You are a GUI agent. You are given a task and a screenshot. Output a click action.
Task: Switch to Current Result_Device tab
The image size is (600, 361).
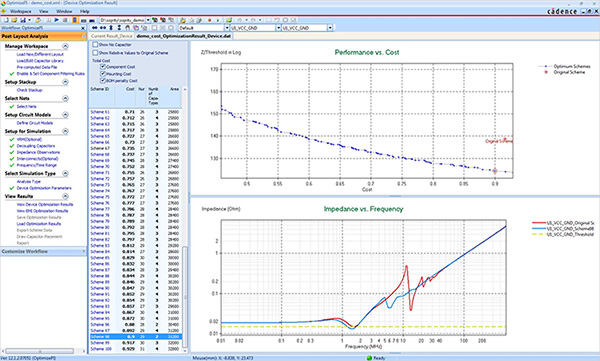coord(111,36)
